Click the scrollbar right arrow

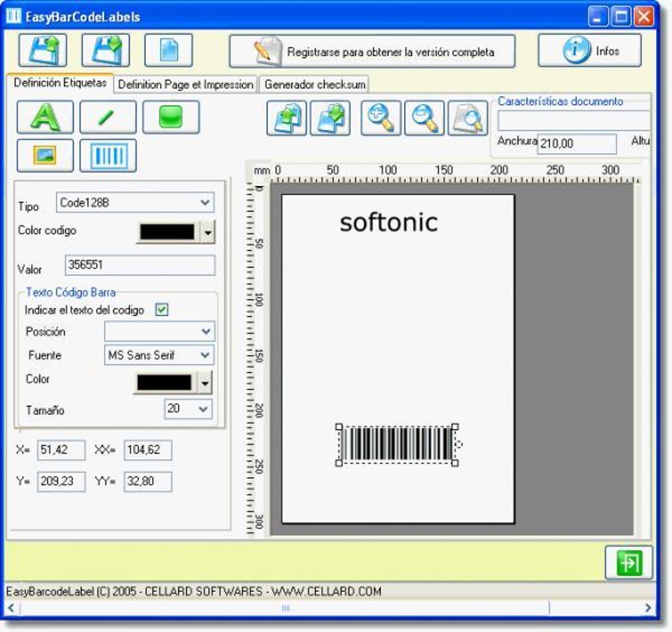click(648, 608)
